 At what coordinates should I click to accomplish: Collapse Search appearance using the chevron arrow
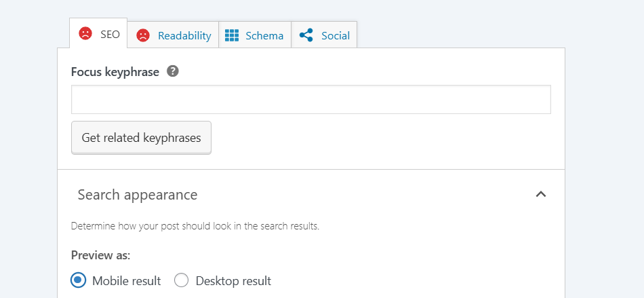(x=541, y=194)
